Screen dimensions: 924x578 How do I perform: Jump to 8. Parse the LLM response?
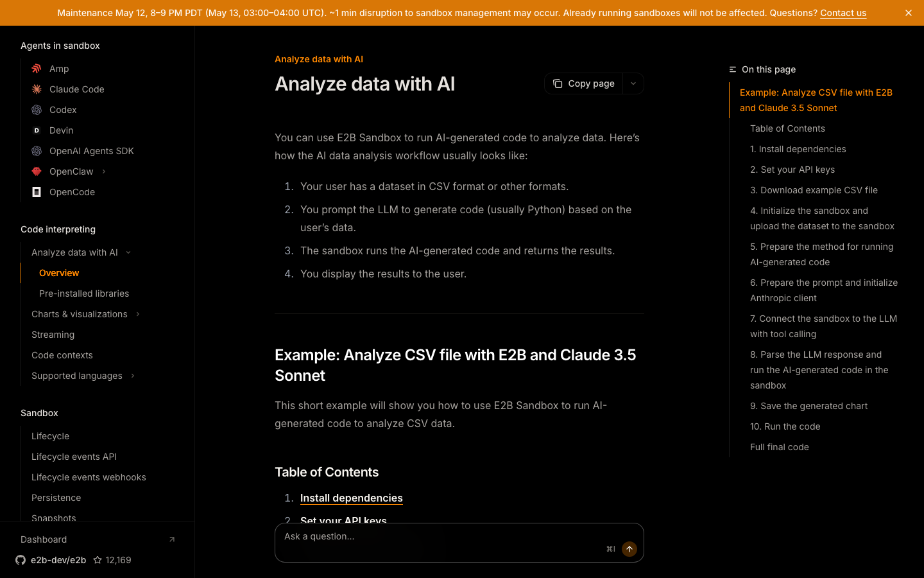click(819, 370)
